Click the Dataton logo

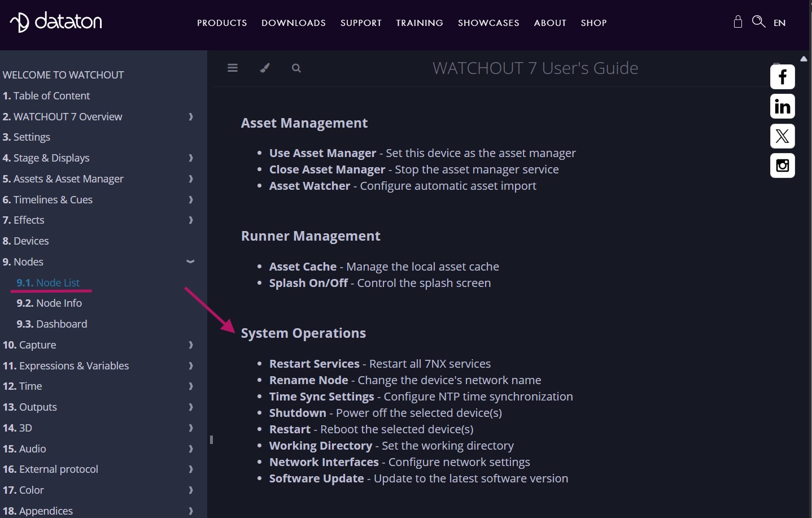[56, 22]
